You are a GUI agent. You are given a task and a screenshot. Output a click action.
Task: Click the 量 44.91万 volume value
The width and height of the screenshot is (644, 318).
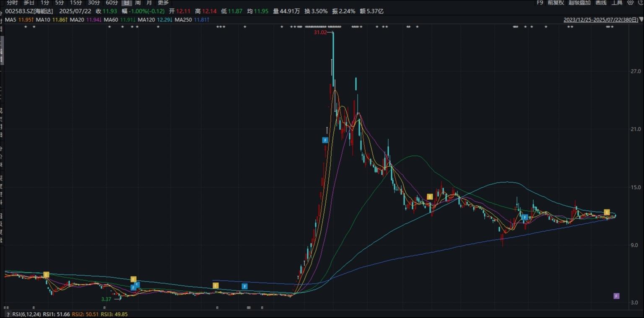coord(286,11)
